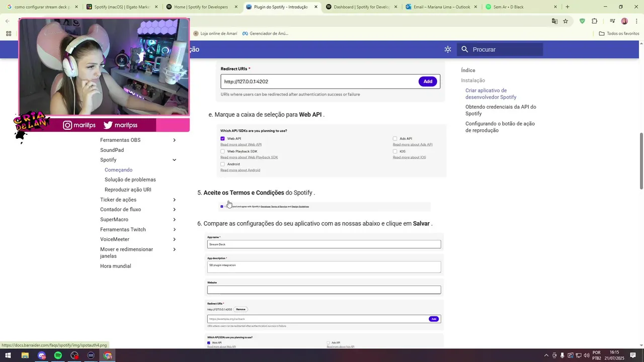Close the Sem Ar D Black tab
The width and height of the screenshot is (644, 362).
[x=555, y=7]
